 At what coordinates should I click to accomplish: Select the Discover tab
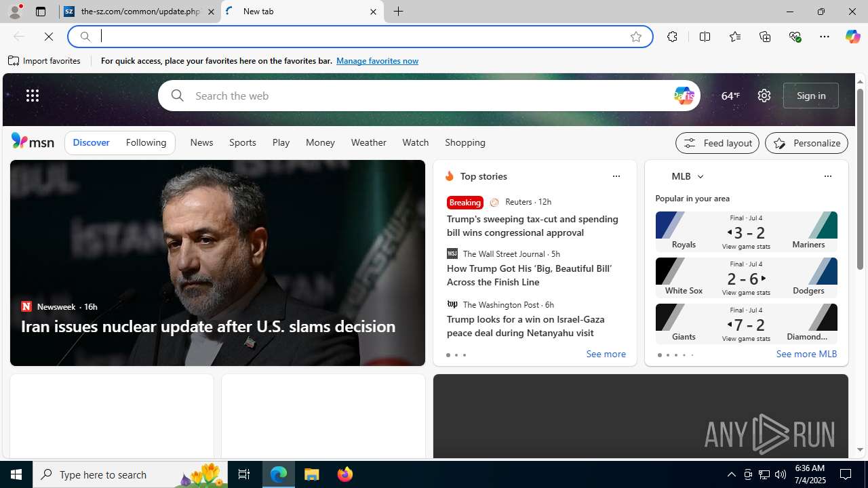coord(91,142)
